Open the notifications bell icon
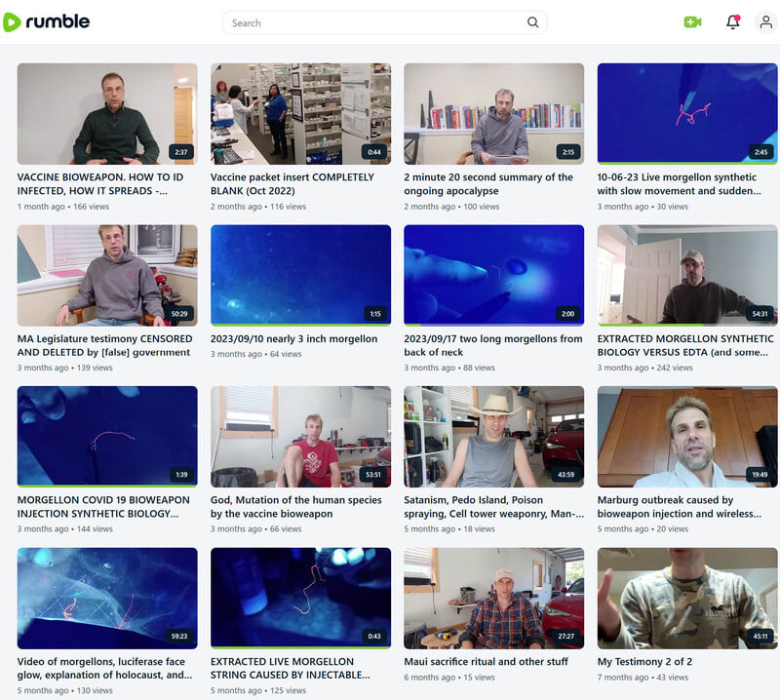Screen dimensions: 780x700 click(x=733, y=21)
